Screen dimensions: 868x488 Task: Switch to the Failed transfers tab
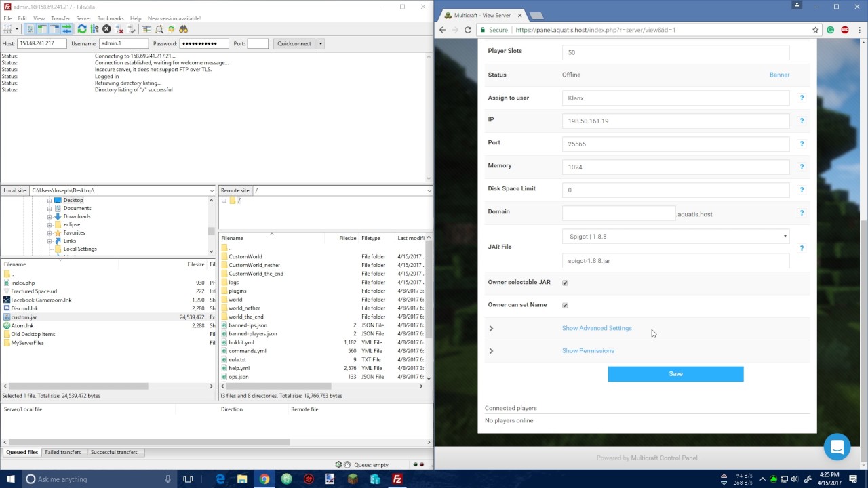pyautogui.click(x=63, y=452)
